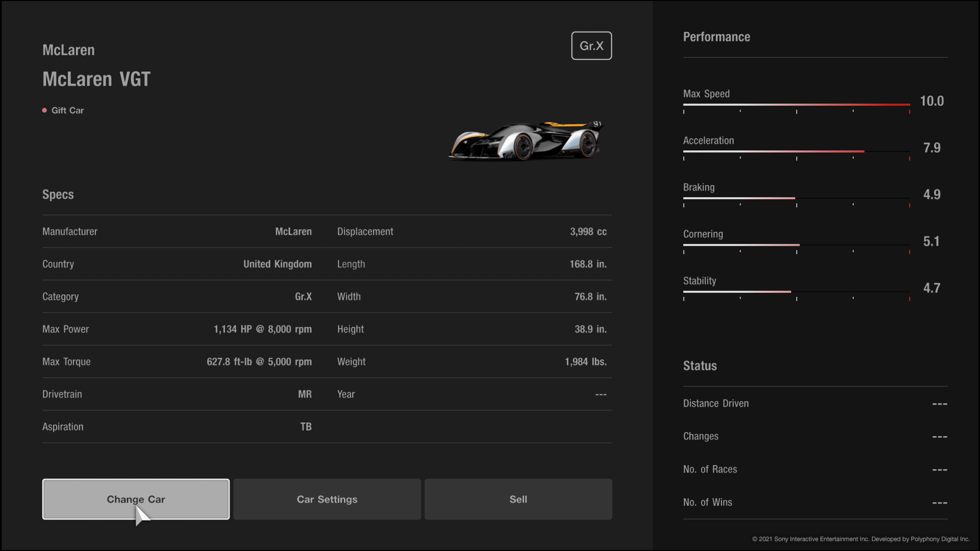Click the Max Power value 1,134 HP

[263, 329]
